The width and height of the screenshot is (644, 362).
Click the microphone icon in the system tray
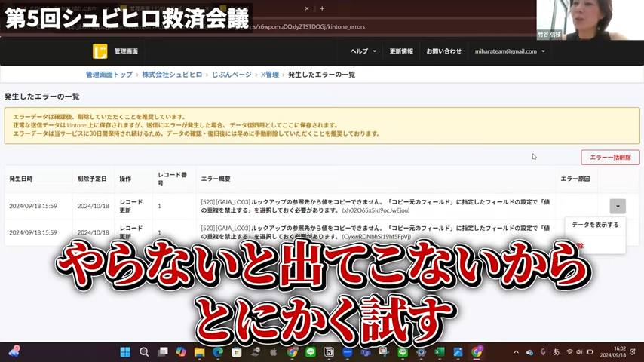[543, 352]
